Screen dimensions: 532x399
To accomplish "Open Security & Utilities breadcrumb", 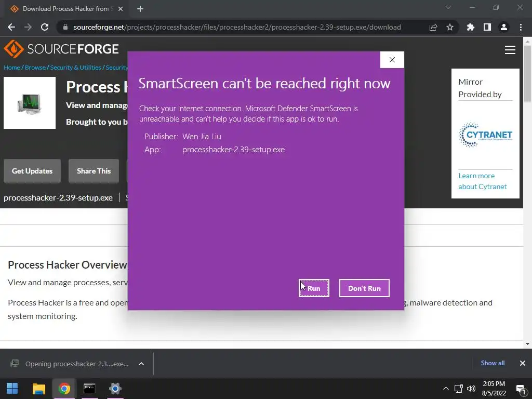I will (x=76, y=67).
